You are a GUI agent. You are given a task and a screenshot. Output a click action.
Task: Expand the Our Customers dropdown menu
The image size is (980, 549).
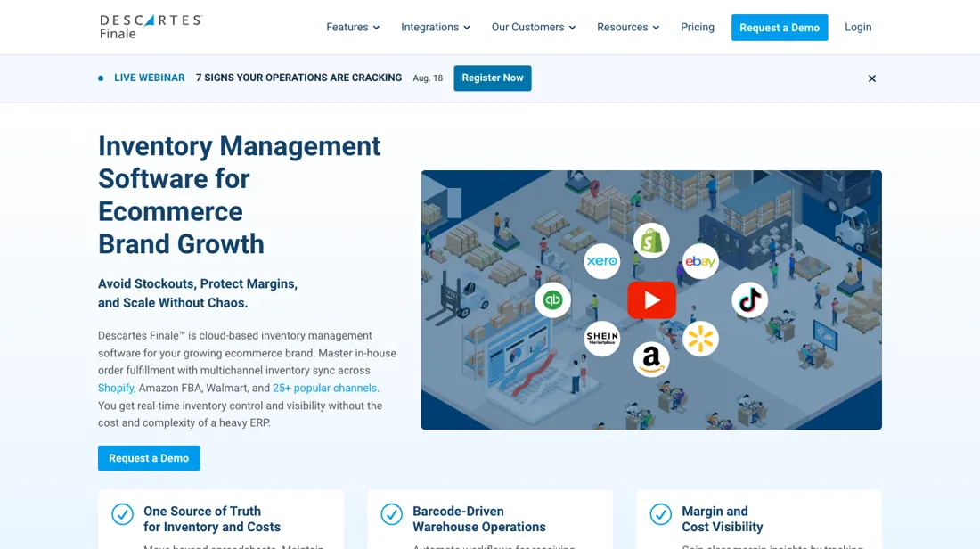click(533, 27)
